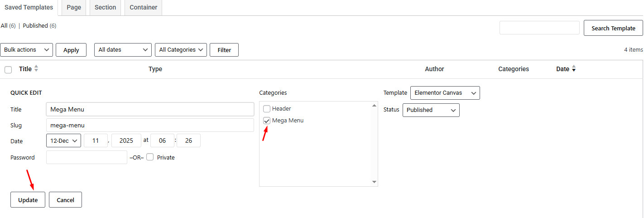This screenshot has width=644, height=218.
Task: Click into the Slug input field
Action: coord(150,125)
